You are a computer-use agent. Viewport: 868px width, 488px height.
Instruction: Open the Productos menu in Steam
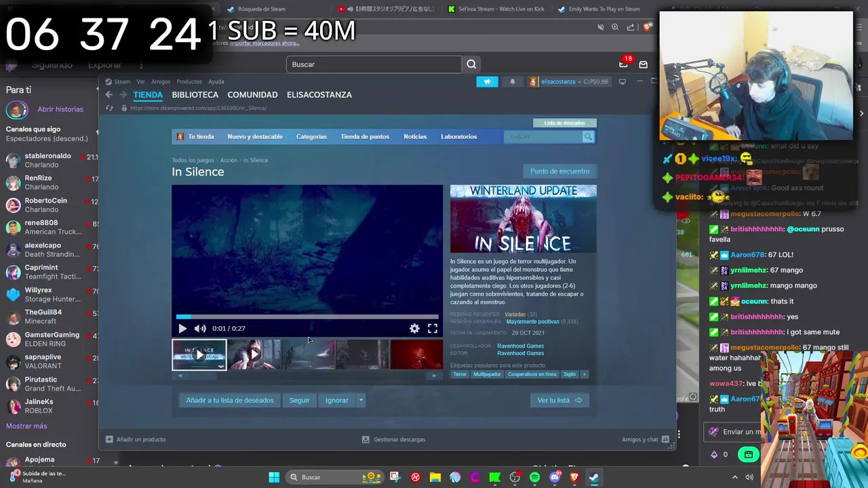coord(189,82)
